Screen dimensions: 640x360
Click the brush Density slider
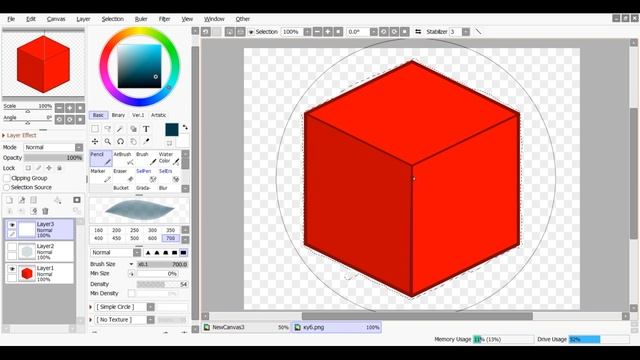[x=162, y=284]
